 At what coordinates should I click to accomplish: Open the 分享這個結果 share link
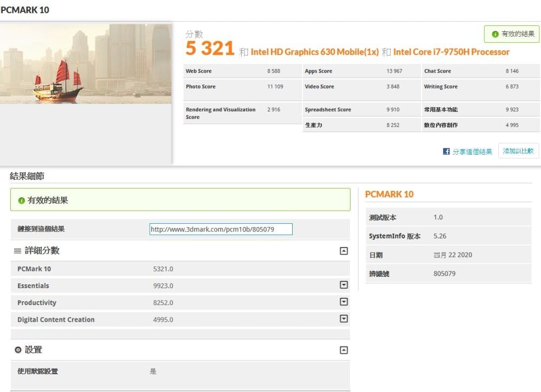point(472,152)
